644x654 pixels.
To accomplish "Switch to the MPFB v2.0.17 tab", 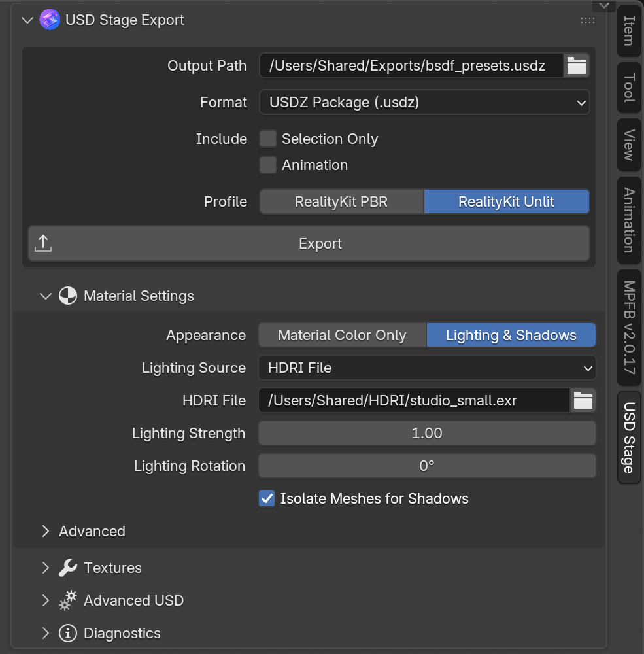I will pyautogui.click(x=629, y=328).
